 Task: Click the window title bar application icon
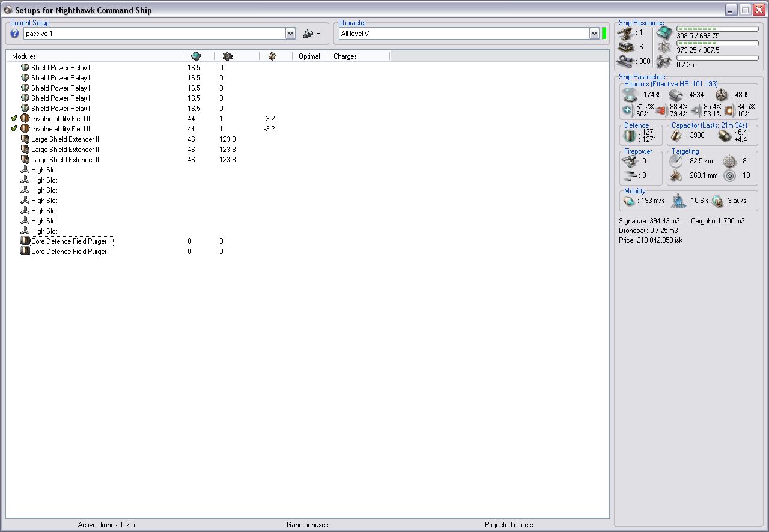point(8,10)
